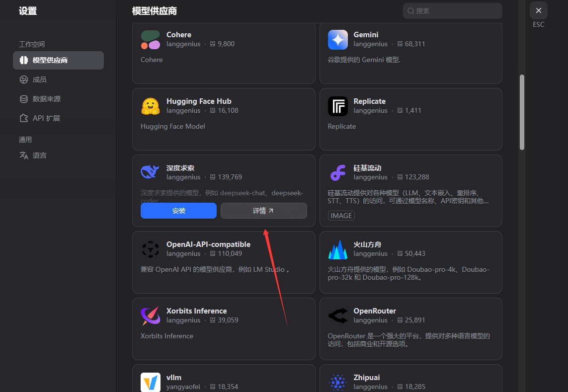The width and height of the screenshot is (568, 392).
Task: Click the 火山方舟 mountain logo icon
Action: [x=338, y=249]
